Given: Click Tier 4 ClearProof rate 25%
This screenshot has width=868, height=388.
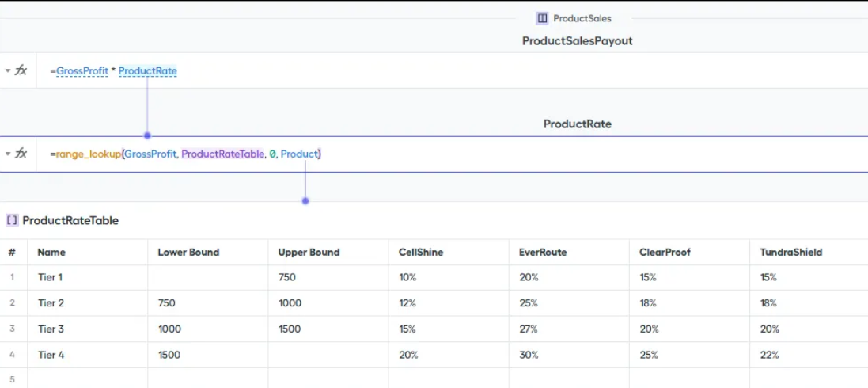Looking at the screenshot, I should click(x=690, y=355).
